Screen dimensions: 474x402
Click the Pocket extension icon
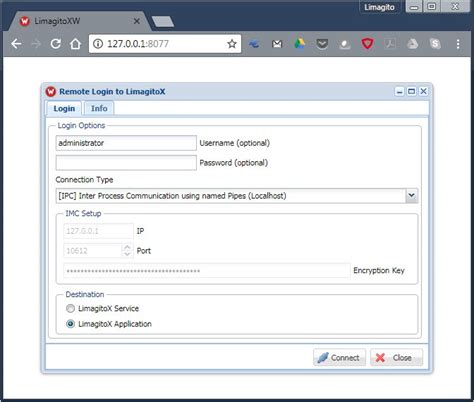click(x=322, y=44)
